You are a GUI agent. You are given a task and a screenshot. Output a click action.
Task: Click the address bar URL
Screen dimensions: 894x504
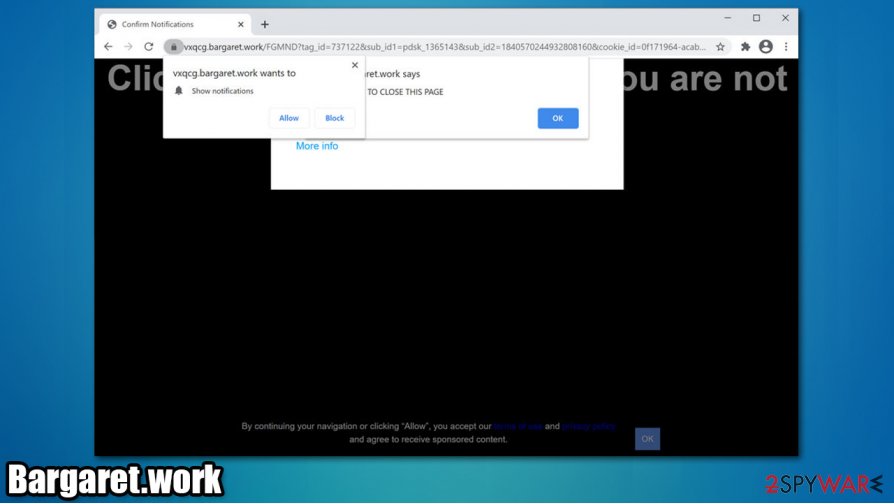coord(445,47)
